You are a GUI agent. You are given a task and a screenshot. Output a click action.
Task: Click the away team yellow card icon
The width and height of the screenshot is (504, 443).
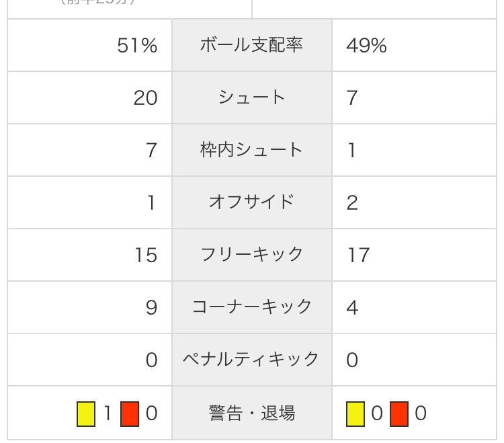pos(355,413)
